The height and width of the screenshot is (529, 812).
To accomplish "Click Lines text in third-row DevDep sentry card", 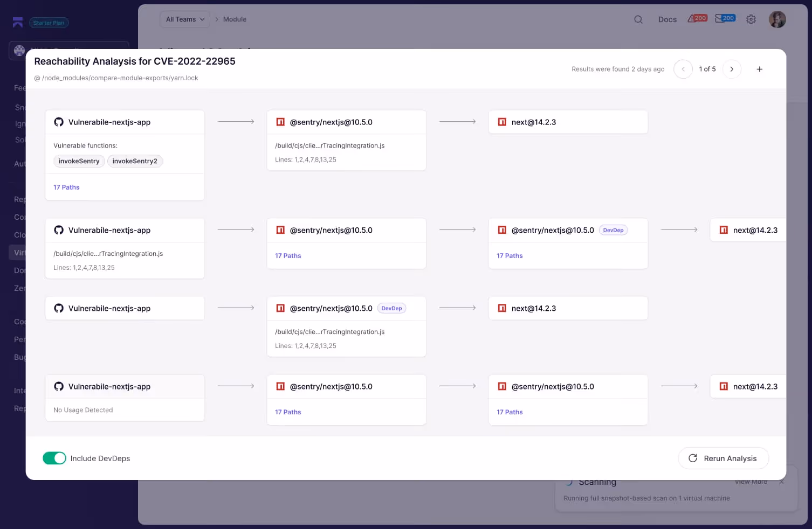I will (306, 346).
